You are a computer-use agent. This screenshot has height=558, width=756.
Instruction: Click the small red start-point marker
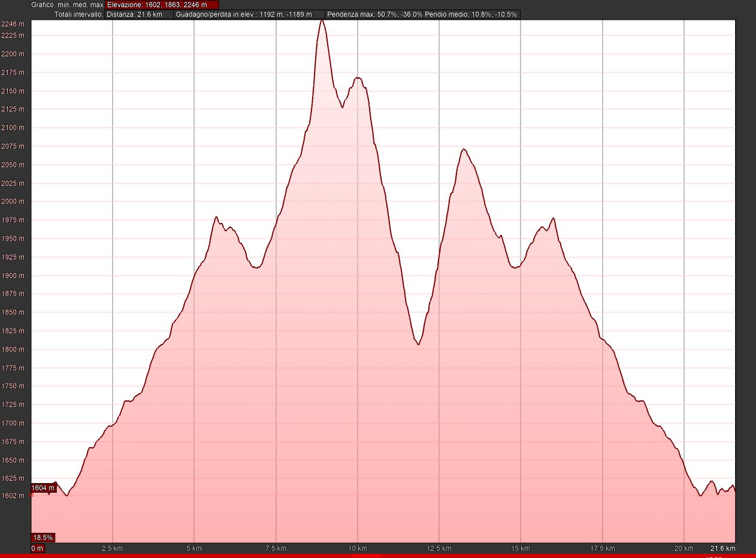click(x=31, y=495)
